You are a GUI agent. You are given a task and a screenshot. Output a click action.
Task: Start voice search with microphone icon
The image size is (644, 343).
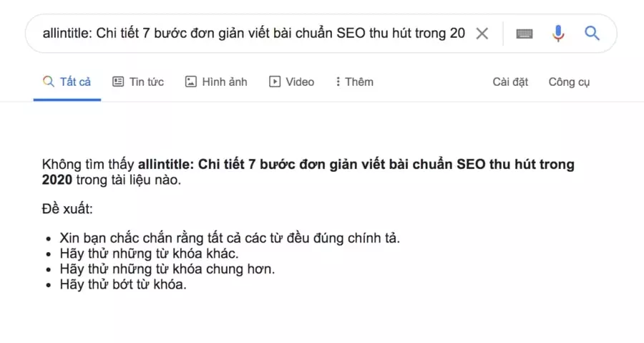coord(558,34)
